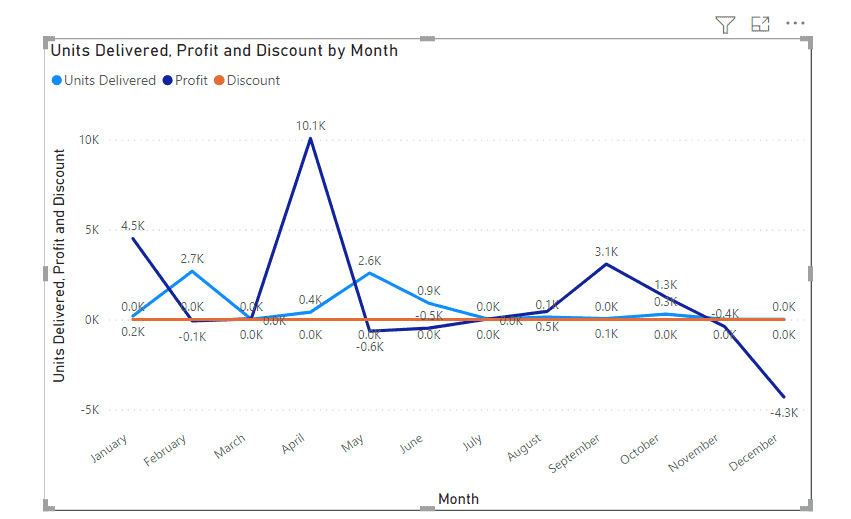Click the 4.5K Profit point in January
851x519 pixels.
(x=133, y=238)
